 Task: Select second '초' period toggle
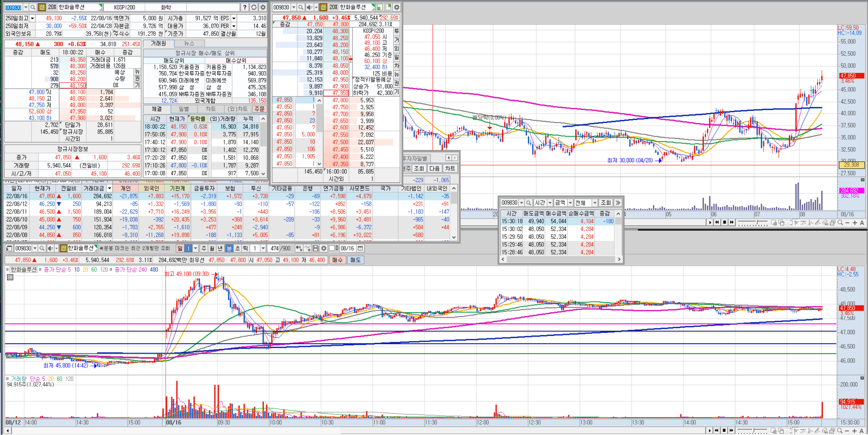tap(237, 248)
